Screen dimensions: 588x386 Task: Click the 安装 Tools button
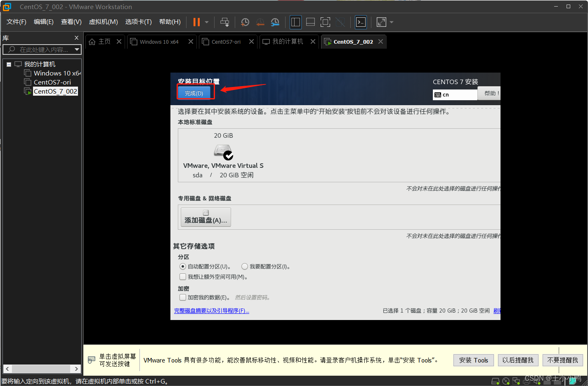click(474, 360)
